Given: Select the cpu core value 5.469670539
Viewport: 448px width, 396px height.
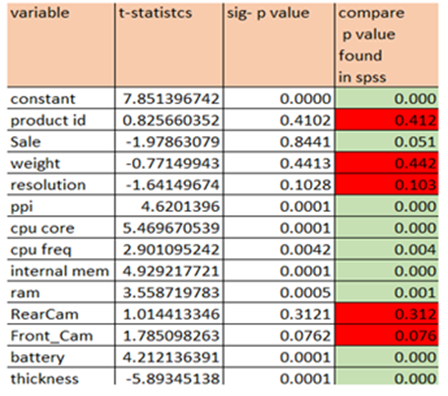Looking at the screenshot, I should (x=169, y=228).
